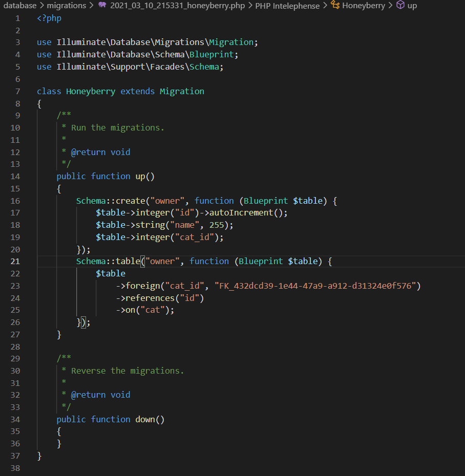Click the 'up' method cube icon
Image resolution: width=465 pixels, height=476 pixels.
(400, 5)
